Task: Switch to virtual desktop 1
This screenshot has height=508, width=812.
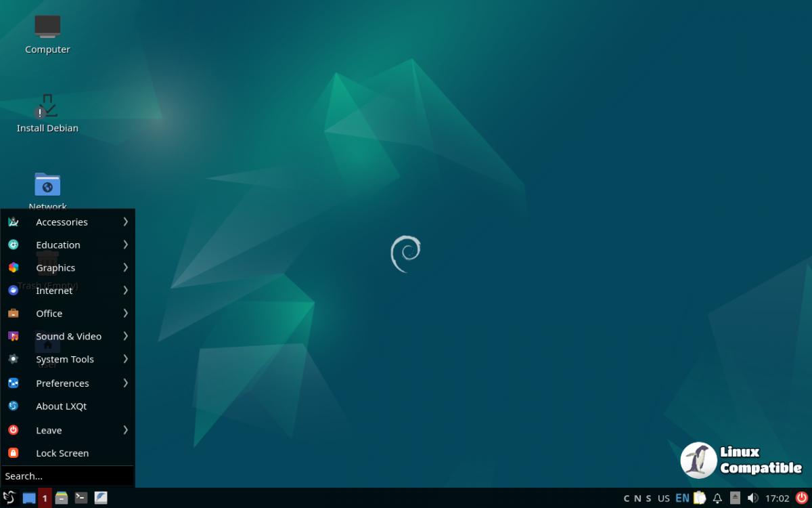Action: tap(45, 499)
